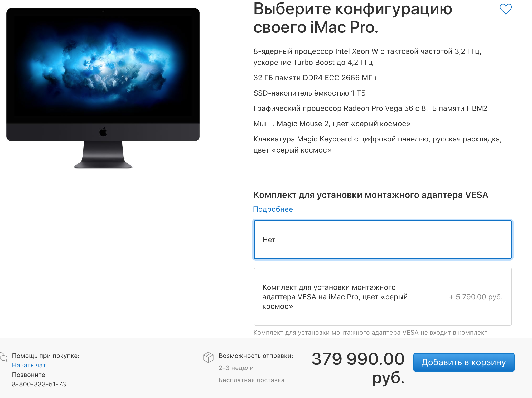Save configuration with the heart favorite icon
Image resolution: width=532 pixels, height=398 pixels.
point(506,9)
